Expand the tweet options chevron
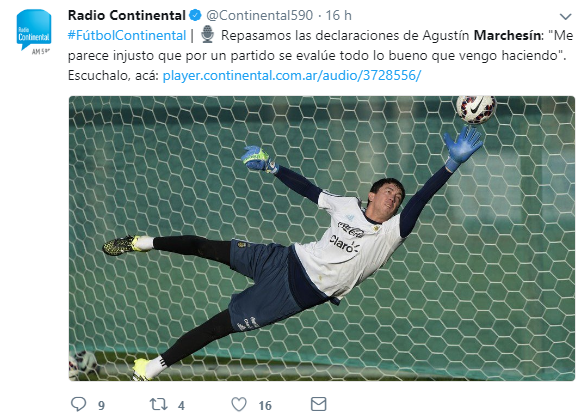 pyautogui.click(x=565, y=16)
